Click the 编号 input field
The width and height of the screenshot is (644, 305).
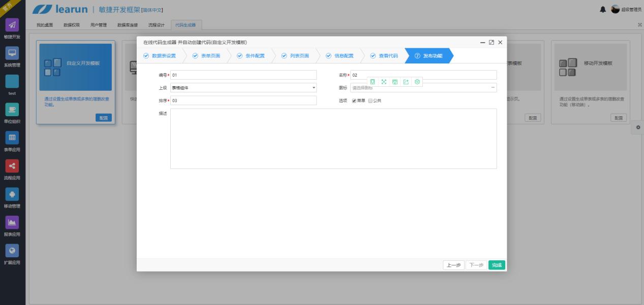243,75
